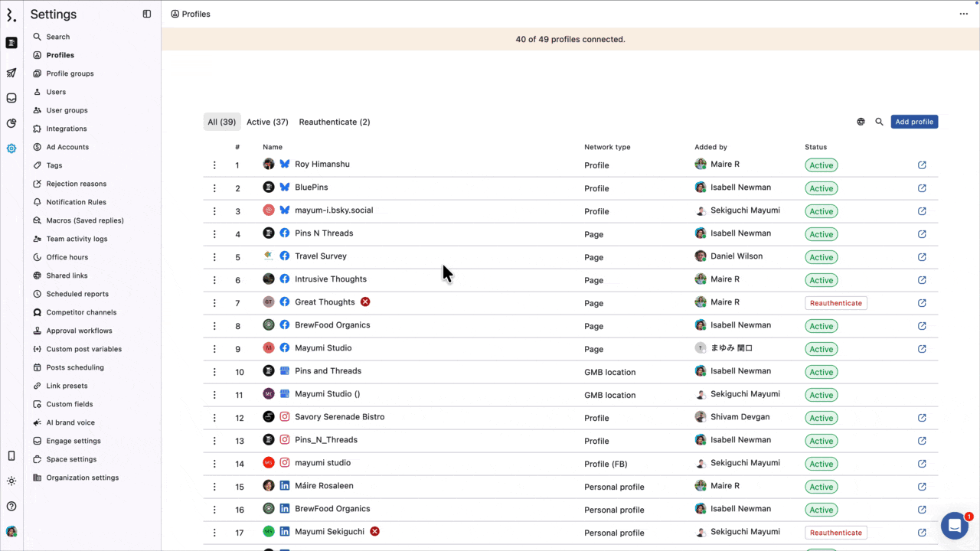Image resolution: width=980 pixels, height=551 pixels.
Task: Click the Add profile button
Action: point(914,122)
